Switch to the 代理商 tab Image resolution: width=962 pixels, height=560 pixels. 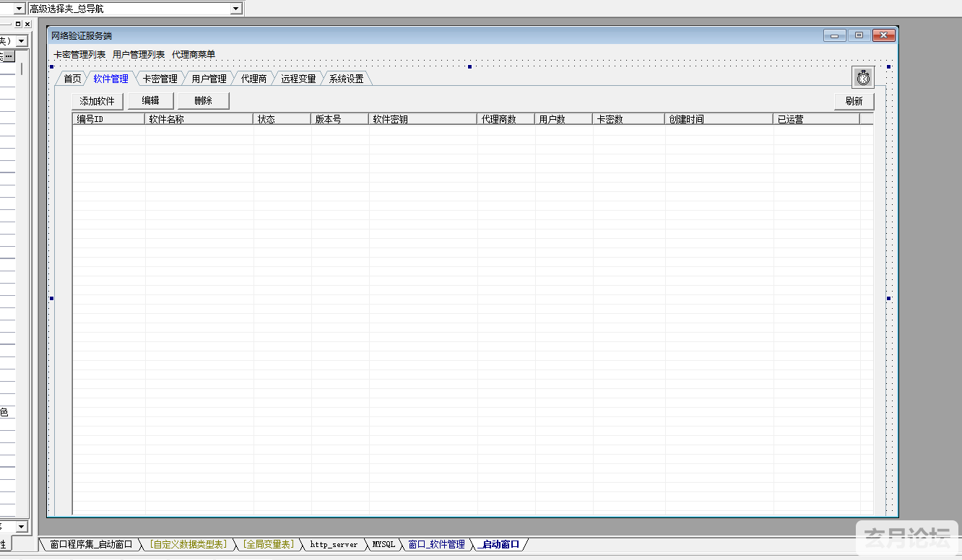click(253, 79)
